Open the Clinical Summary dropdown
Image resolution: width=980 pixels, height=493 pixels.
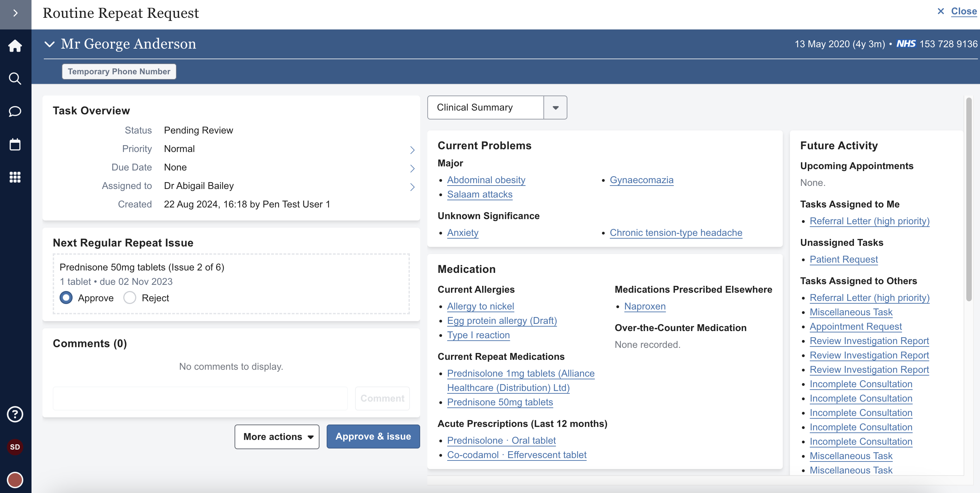555,108
